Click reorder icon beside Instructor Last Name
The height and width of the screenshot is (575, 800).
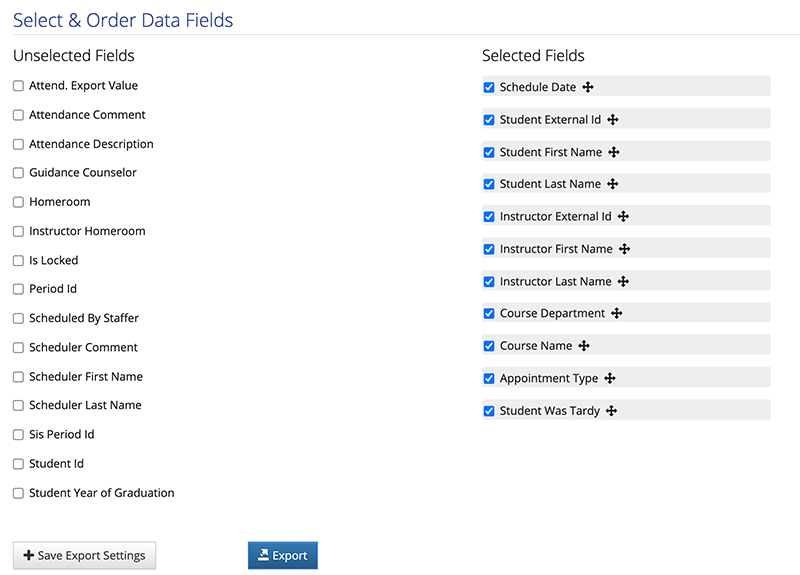point(623,281)
